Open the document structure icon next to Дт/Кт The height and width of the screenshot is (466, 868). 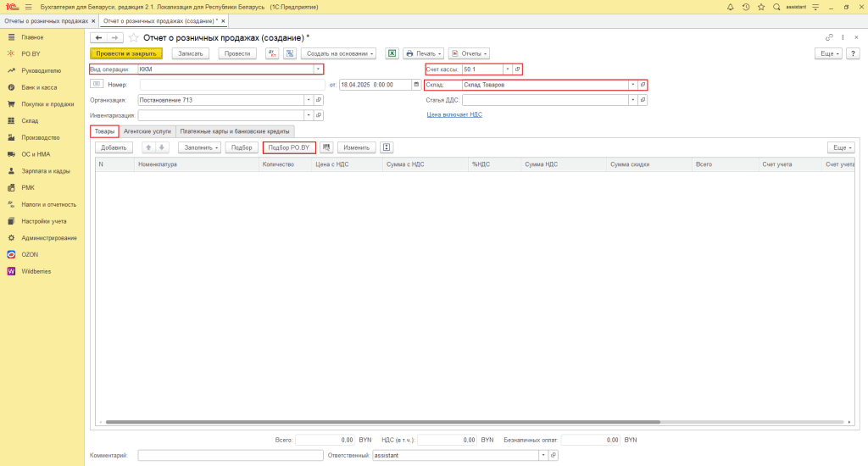point(290,53)
